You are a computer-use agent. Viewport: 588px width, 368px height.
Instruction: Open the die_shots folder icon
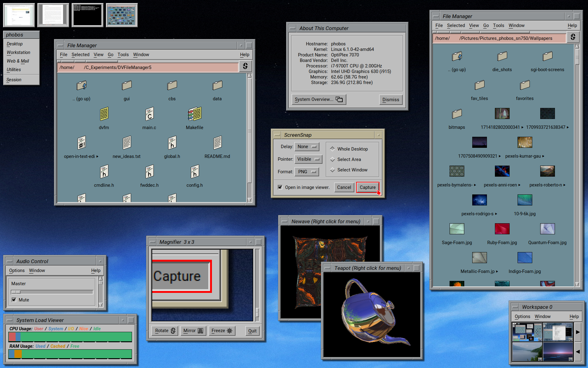pos(502,56)
